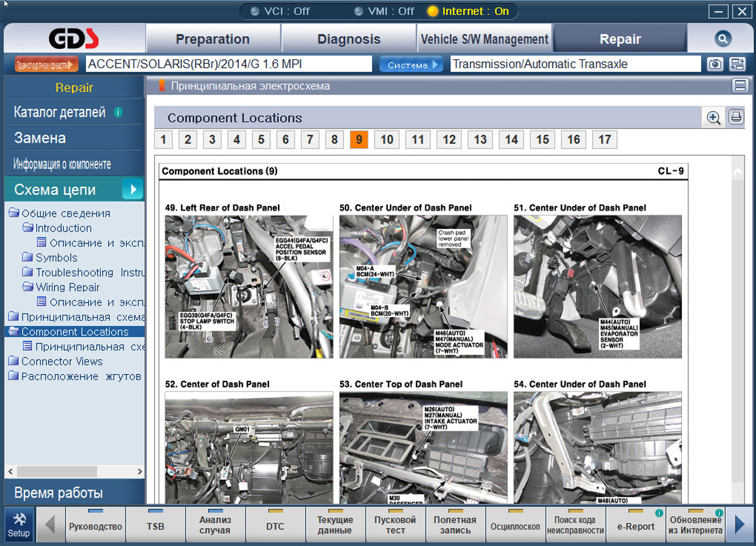This screenshot has height=546, width=756.
Task: Click the vehicle model input field
Action: click(x=228, y=64)
